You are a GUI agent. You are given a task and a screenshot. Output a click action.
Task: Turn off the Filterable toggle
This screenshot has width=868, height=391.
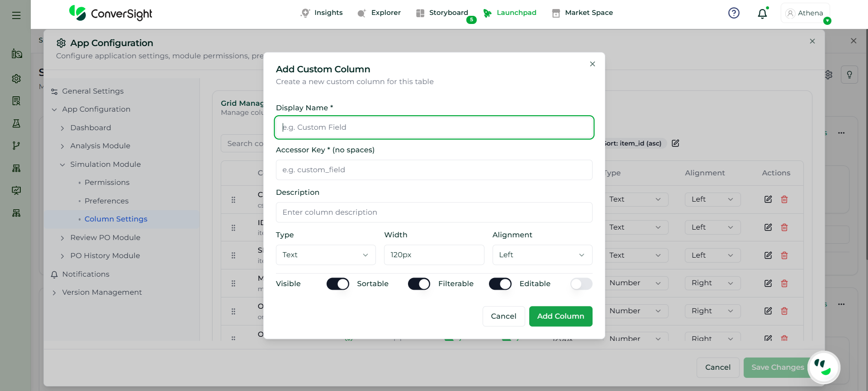[x=500, y=284]
